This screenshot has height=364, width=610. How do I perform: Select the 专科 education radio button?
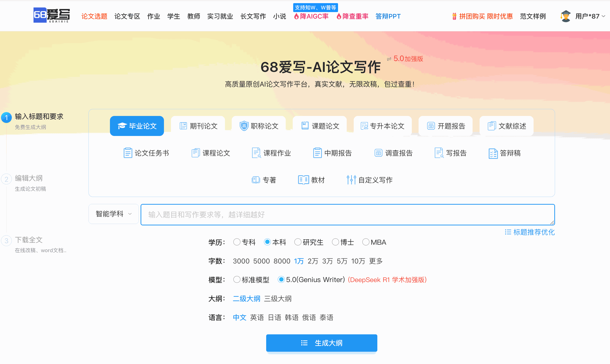(237, 242)
